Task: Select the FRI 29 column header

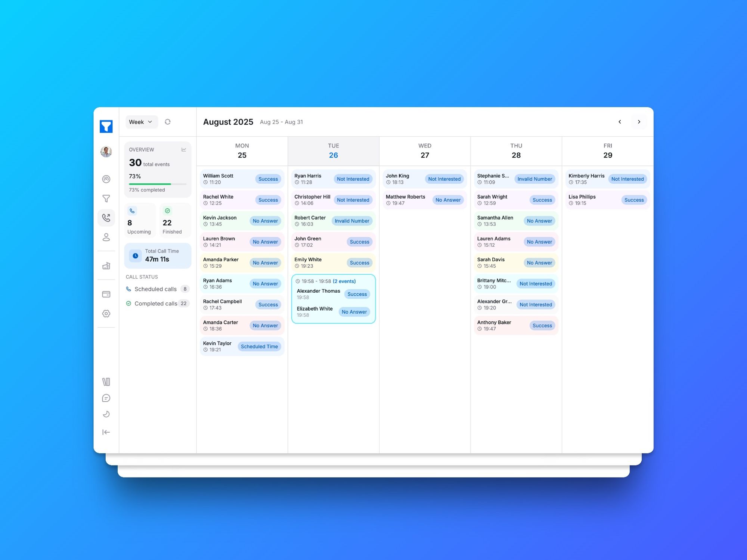Action: tap(608, 151)
